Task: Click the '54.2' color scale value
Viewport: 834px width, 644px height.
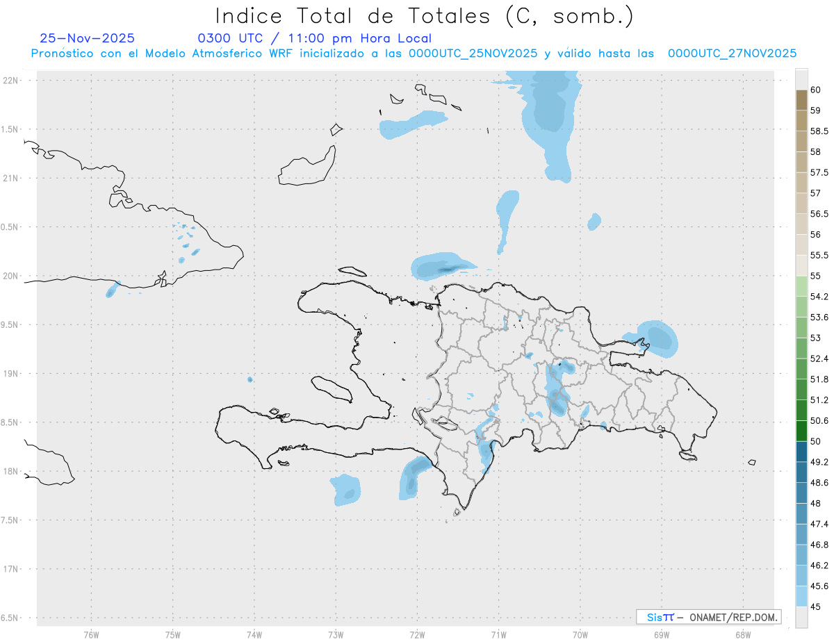Action: coord(819,297)
